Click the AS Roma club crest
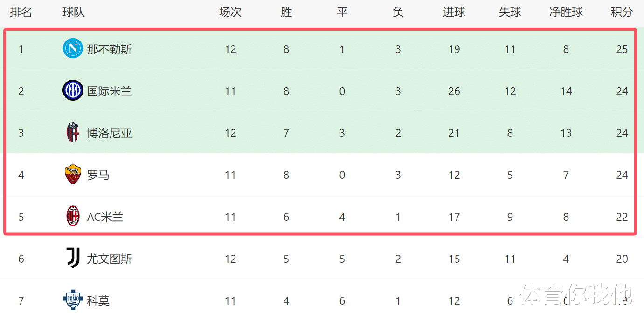The width and height of the screenshot is (644, 320). [73, 175]
